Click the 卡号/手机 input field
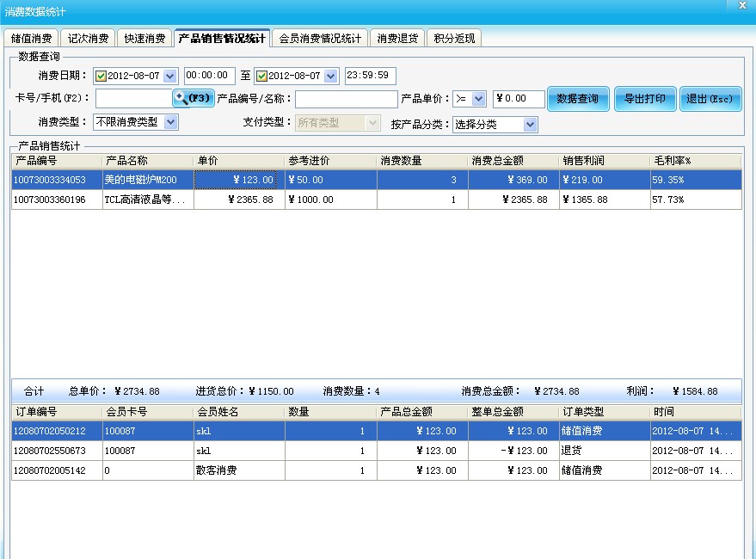The height and width of the screenshot is (559, 756). tap(133, 99)
